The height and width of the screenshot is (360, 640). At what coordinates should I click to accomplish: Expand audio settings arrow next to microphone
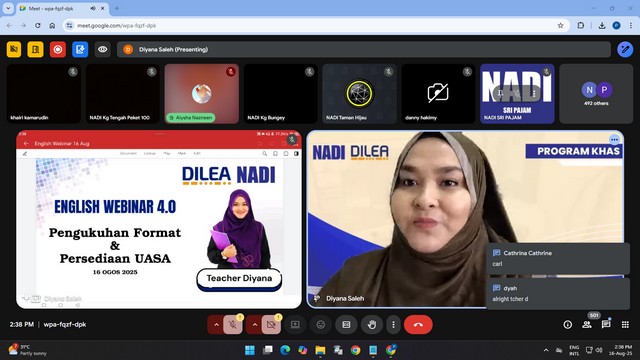[216, 324]
